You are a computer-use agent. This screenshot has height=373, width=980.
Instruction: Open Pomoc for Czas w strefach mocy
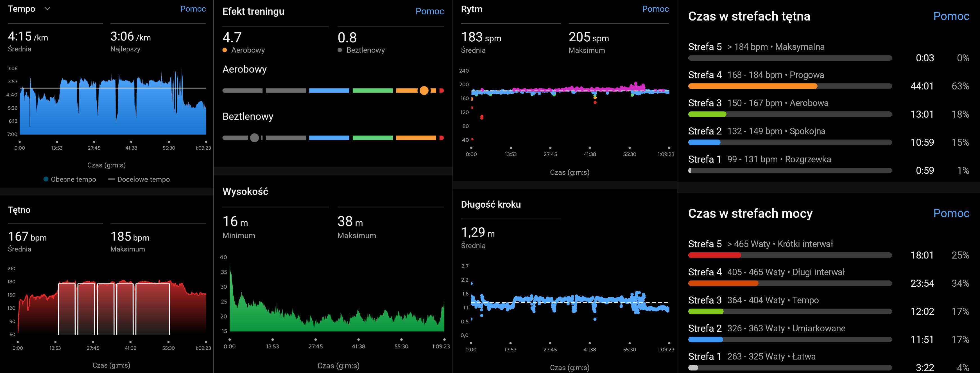coord(951,213)
